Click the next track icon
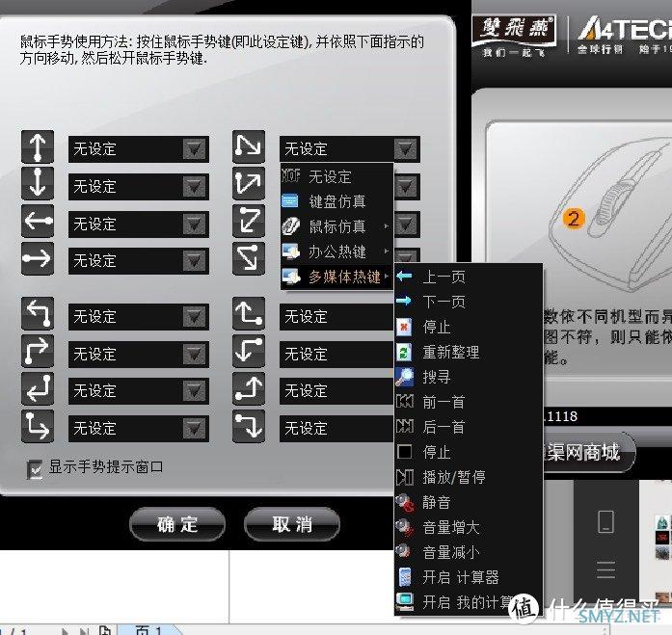The height and width of the screenshot is (635, 672). [405, 427]
